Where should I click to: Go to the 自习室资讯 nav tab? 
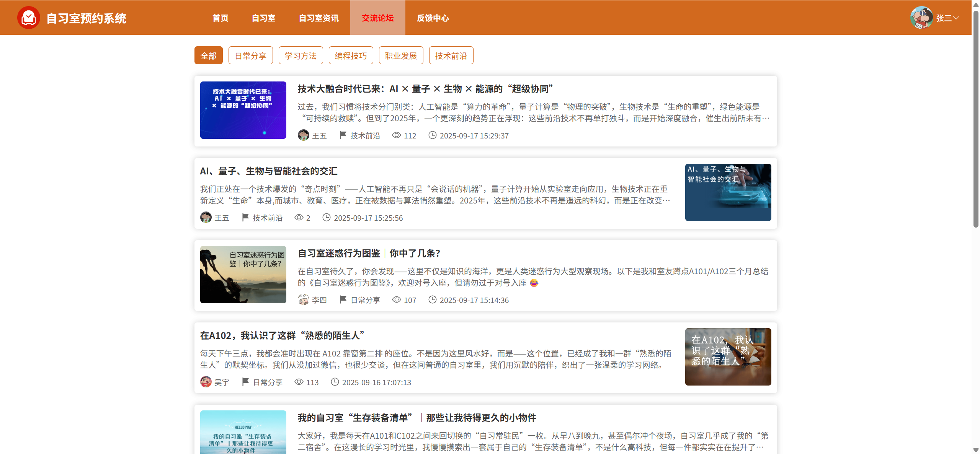[318, 18]
